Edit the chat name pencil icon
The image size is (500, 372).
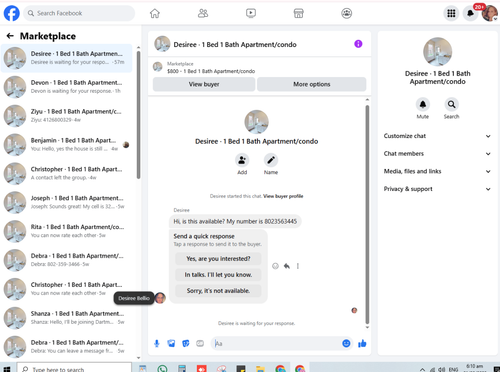[271, 160]
